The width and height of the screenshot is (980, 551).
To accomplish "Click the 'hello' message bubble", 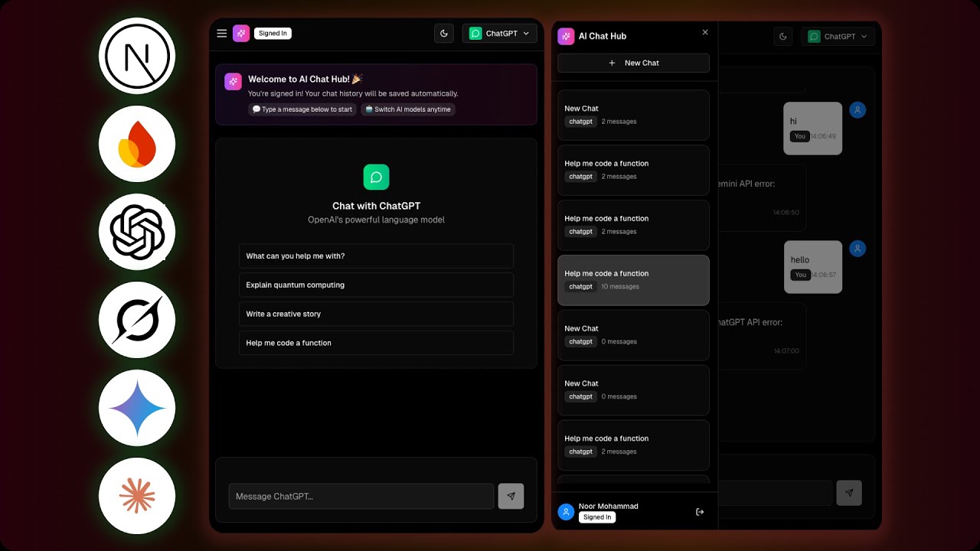I will point(813,267).
